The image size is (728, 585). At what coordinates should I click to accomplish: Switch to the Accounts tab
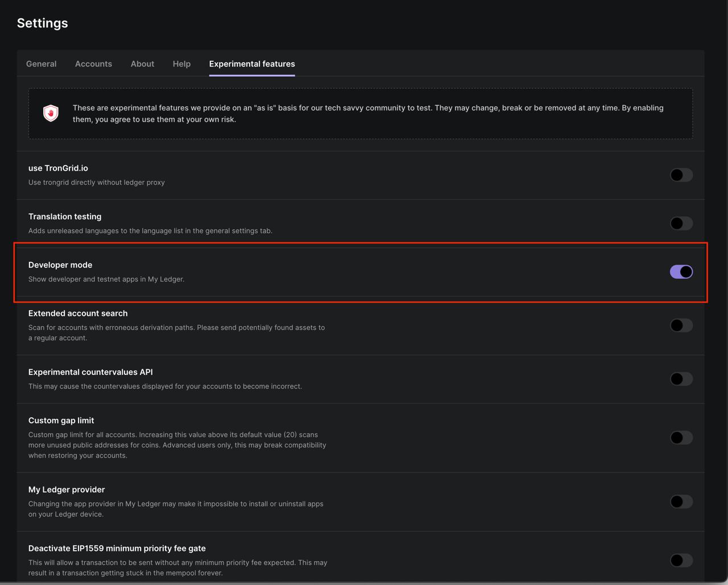click(93, 64)
